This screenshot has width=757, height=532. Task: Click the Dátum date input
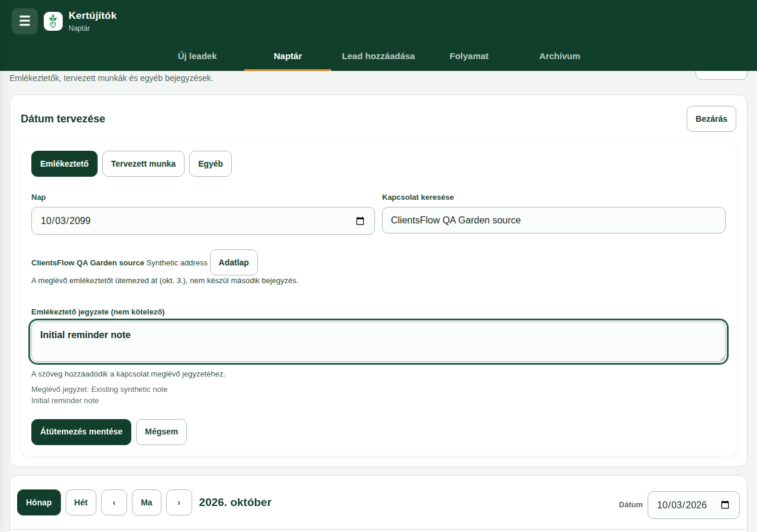(x=694, y=505)
